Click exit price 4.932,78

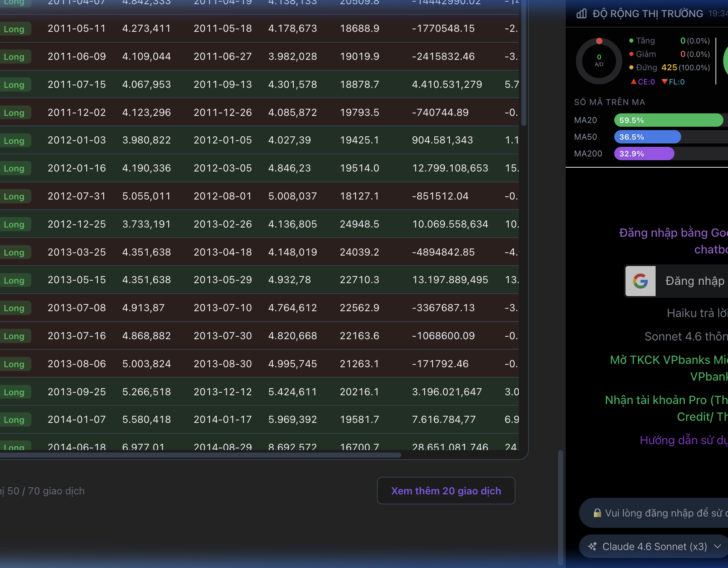pyautogui.click(x=290, y=279)
